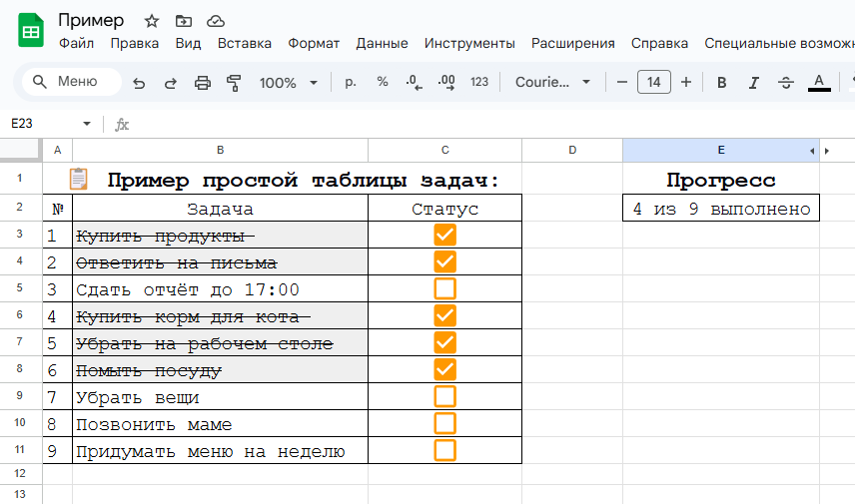The width and height of the screenshot is (855, 504).
Task: Uncheck the Помыть посуду checkbox
Action: pos(444,369)
